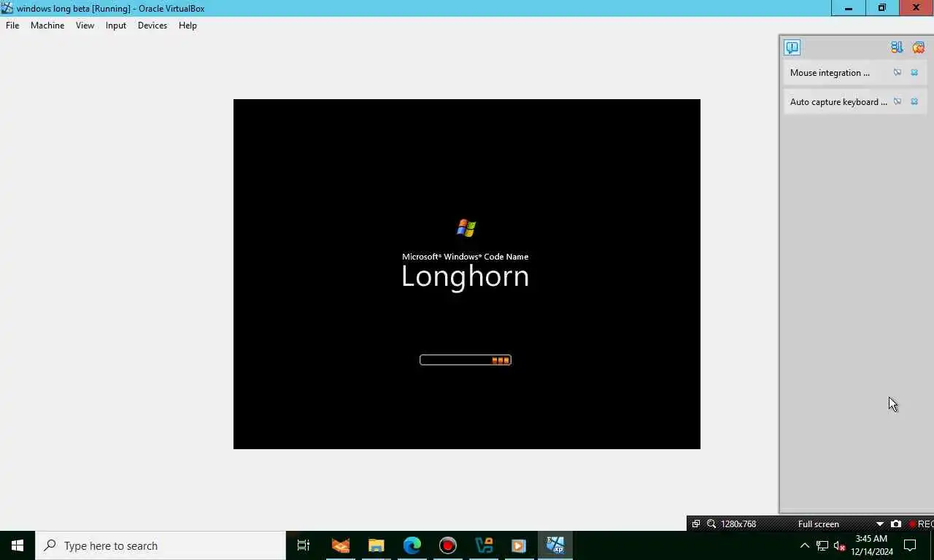
Task: Click the Windows flag logo in VM screen
Action: click(x=466, y=228)
